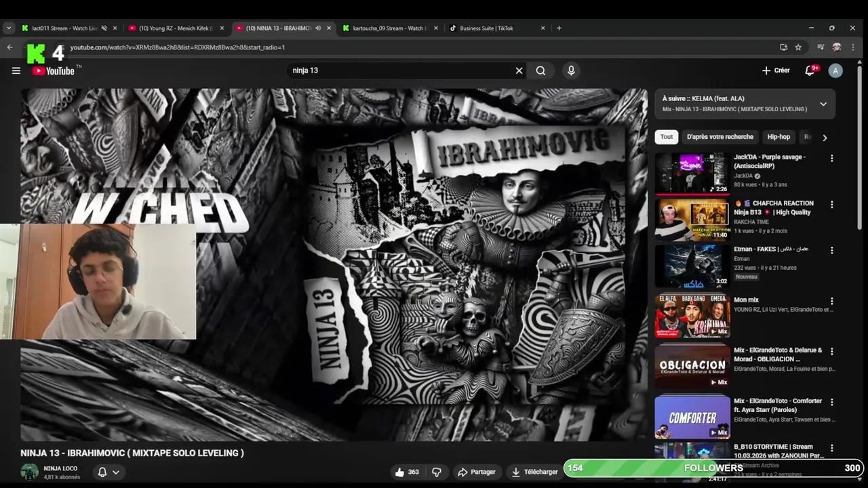The image size is (868, 488).
Task: Dislike the video with thumbs down
Action: click(437, 472)
